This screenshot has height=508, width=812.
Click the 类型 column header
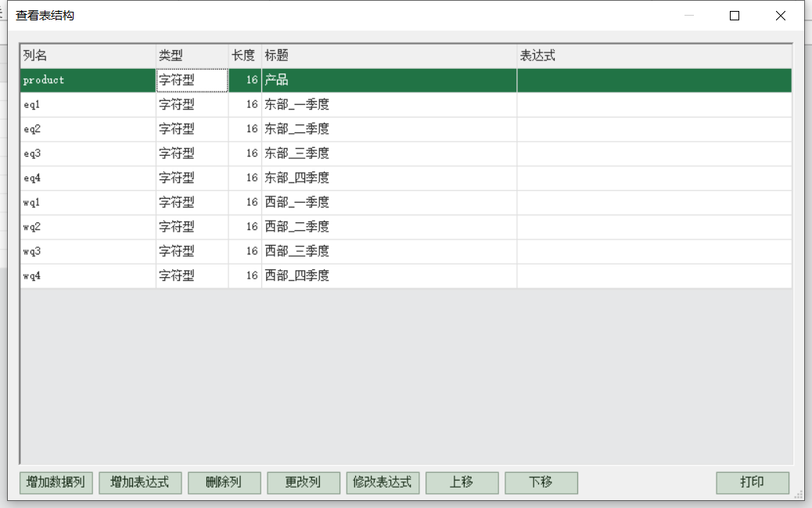point(192,56)
